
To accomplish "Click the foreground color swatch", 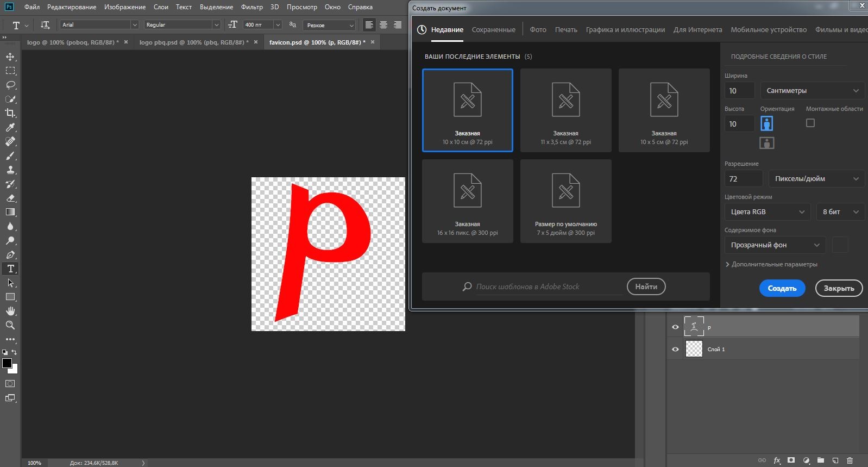I will point(7,363).
